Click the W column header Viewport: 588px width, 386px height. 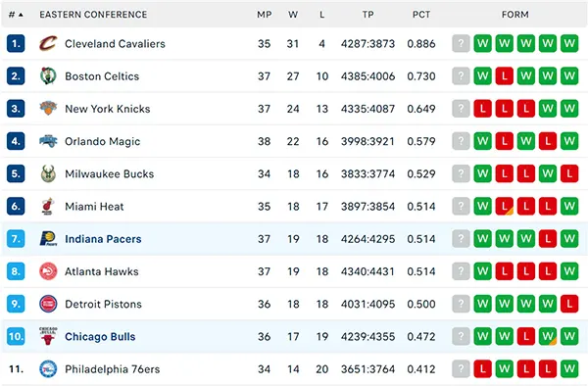pyautogui.click(x=293, y=15)
